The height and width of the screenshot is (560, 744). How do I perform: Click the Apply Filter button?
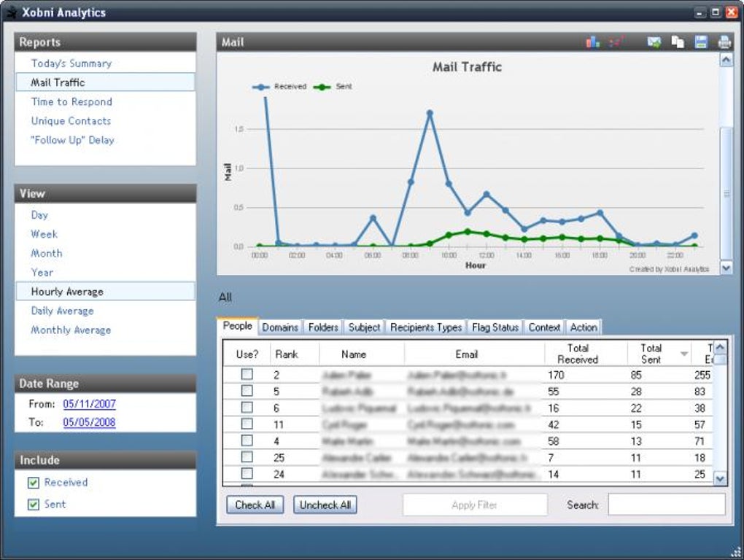pyautogui.click(x=475, y=505)
